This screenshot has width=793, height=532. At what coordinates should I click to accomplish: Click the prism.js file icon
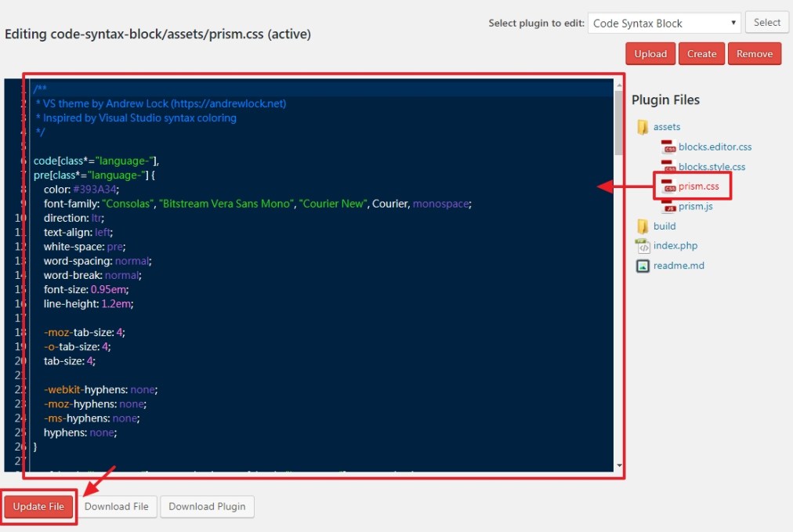point(668,206)
